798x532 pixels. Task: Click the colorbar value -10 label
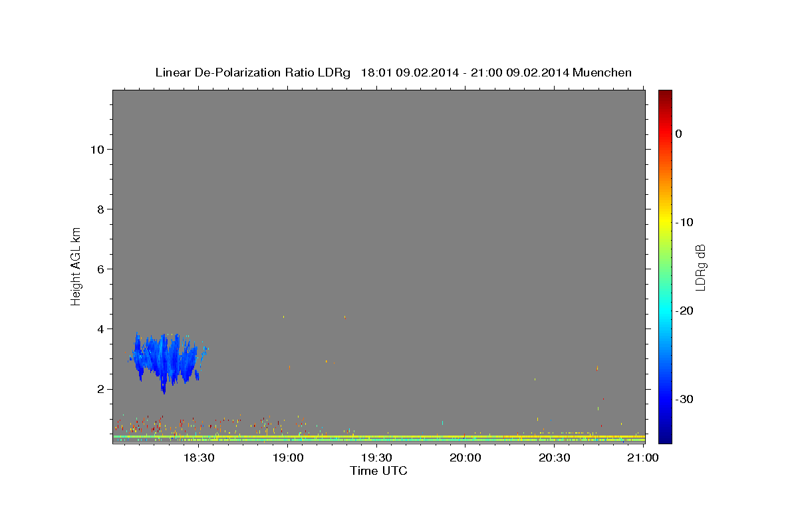coord(684,222)
